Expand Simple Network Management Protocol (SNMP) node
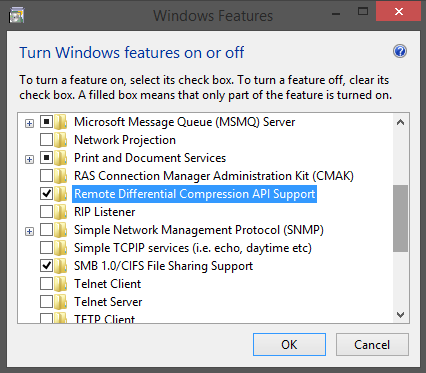This screenshot has height=373, width=426. pos(29,232)
